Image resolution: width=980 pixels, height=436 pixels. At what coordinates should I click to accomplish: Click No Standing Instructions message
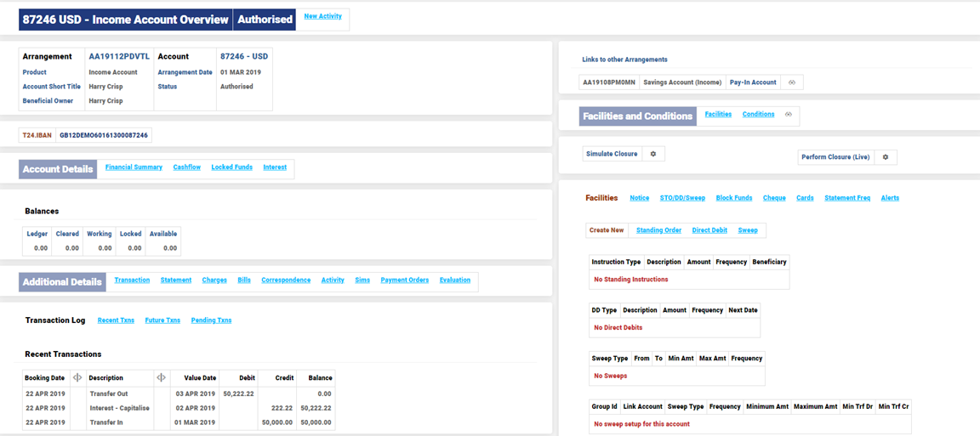click(x=630, y=280)
